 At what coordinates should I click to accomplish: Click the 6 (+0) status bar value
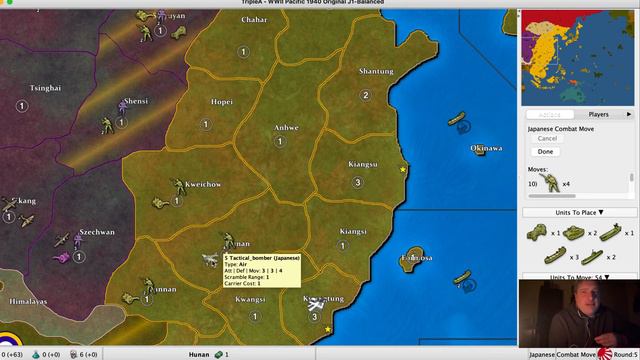click(88, 354)
